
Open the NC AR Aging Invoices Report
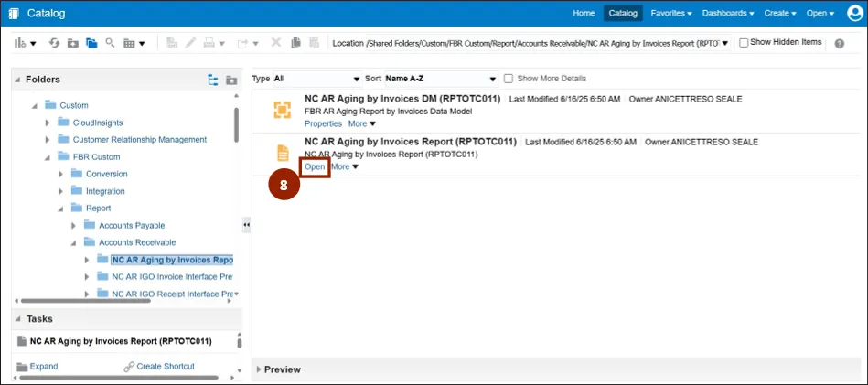315,166
